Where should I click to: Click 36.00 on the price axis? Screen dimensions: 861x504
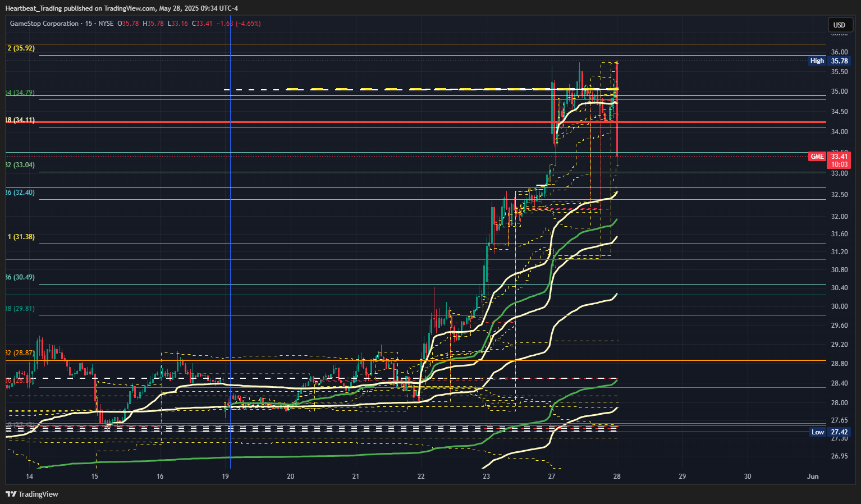[840, 52]
